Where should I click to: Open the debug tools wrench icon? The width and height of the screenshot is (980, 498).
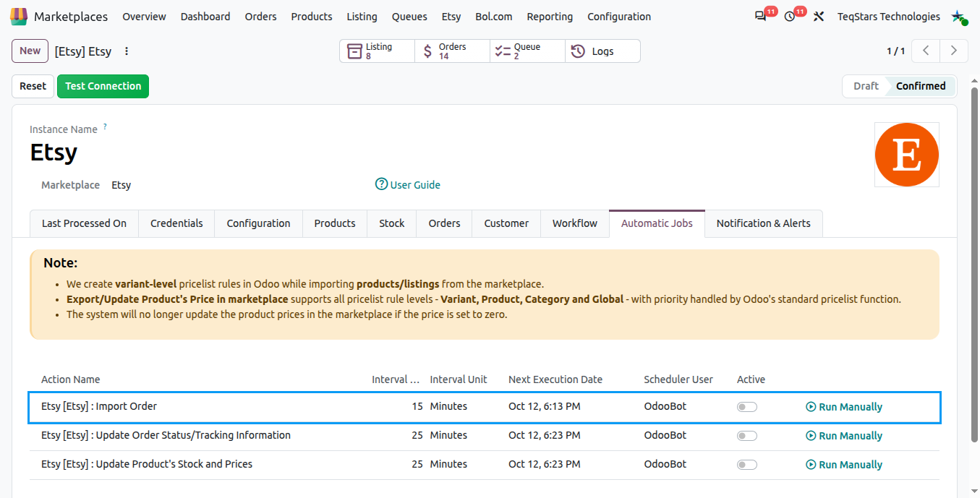[819, 17]
